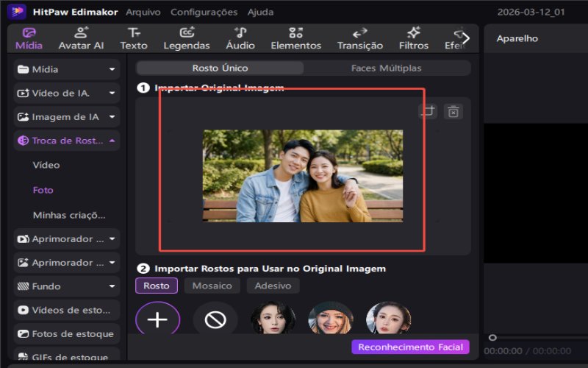Screen dimensions: 588x368
Task: Click the crop icon above the image
Action: tap(428, 111)
